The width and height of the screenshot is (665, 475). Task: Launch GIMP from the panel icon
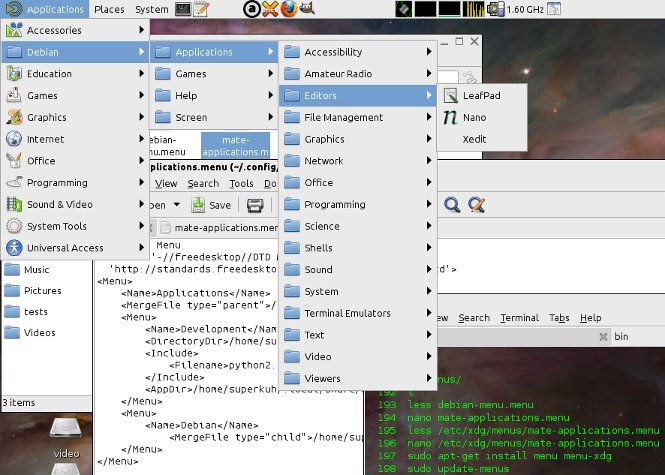coord(307,8)
